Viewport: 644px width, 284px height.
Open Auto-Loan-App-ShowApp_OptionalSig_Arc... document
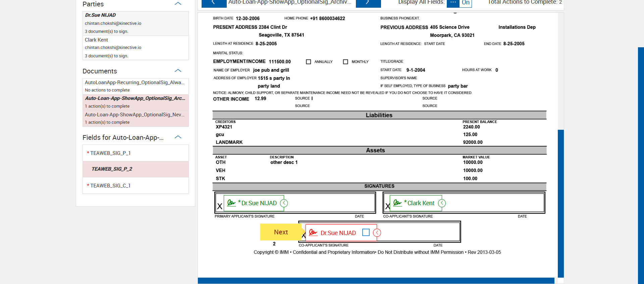136,102
